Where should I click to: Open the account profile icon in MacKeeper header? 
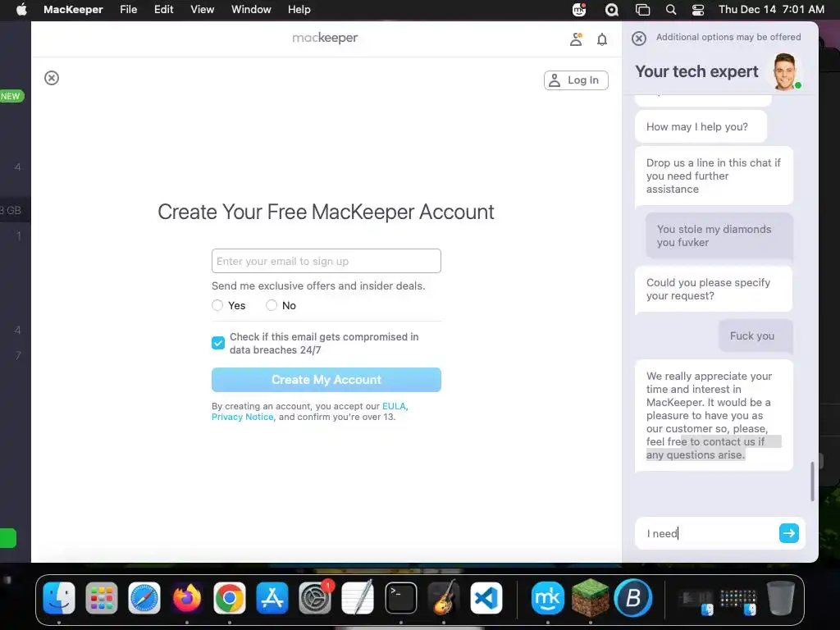[576, 39]
